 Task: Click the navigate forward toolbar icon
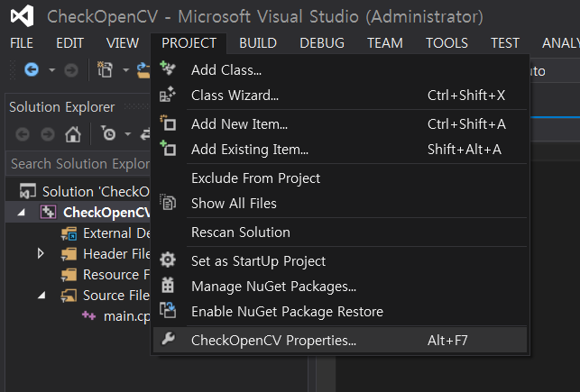(71, 69)
